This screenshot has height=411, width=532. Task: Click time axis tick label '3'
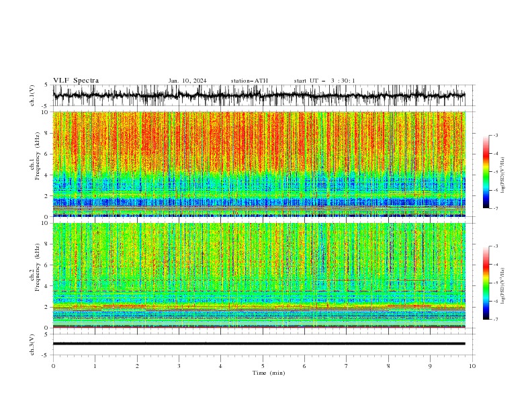click(179, 366)
